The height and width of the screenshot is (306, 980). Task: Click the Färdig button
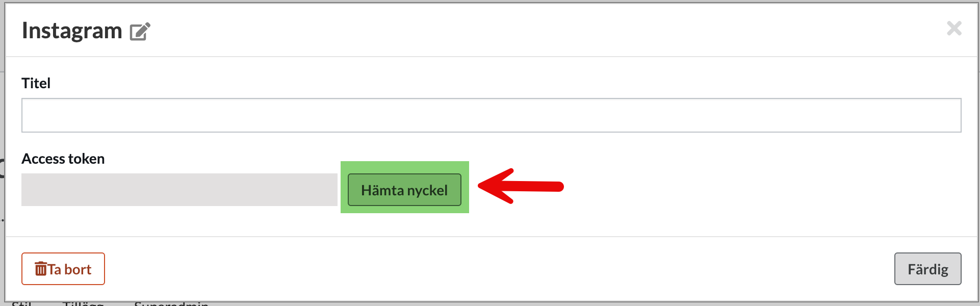[927, 269]
